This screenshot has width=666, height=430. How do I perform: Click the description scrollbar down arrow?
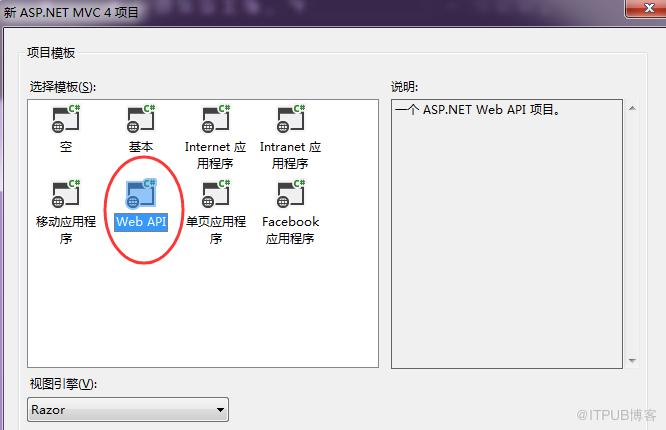coord(632,361)
